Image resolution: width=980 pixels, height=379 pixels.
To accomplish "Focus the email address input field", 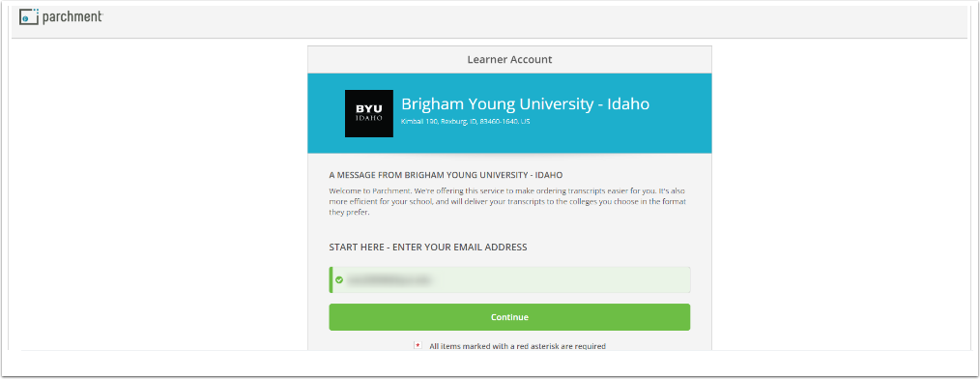I will (509, 279).
